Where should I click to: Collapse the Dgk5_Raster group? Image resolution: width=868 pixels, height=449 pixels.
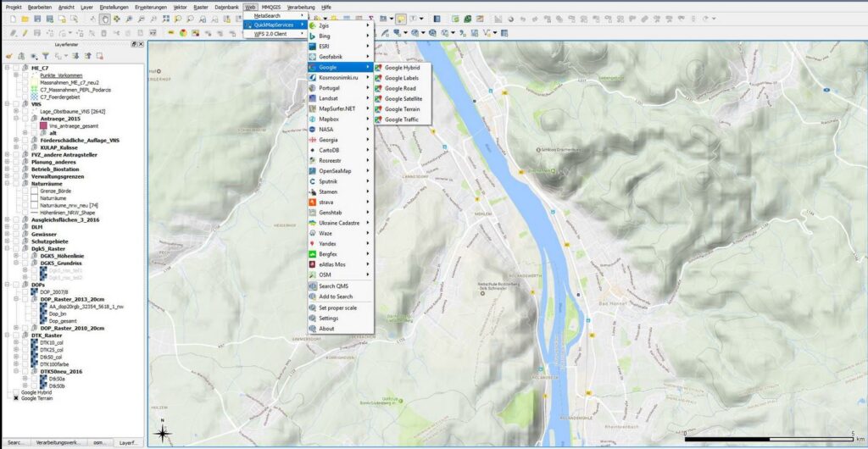click(x=8, y=249)
